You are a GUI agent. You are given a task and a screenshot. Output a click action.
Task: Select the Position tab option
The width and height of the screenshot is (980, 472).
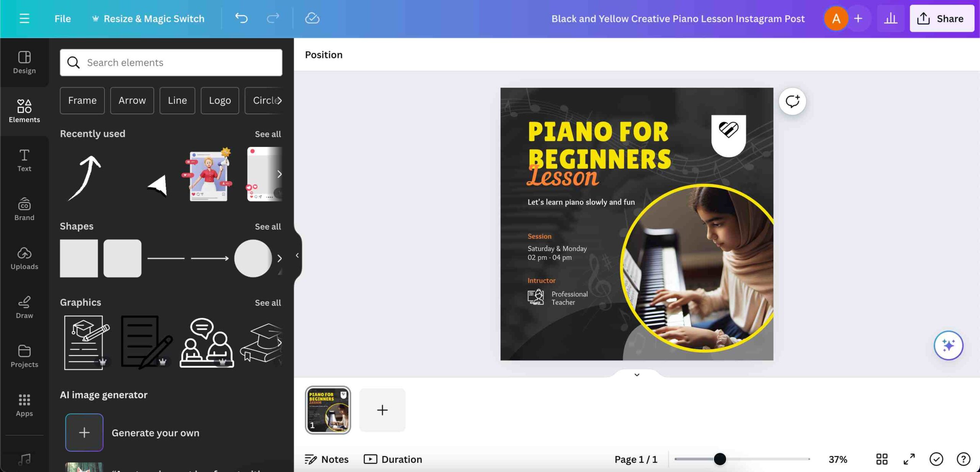(323, 54)
